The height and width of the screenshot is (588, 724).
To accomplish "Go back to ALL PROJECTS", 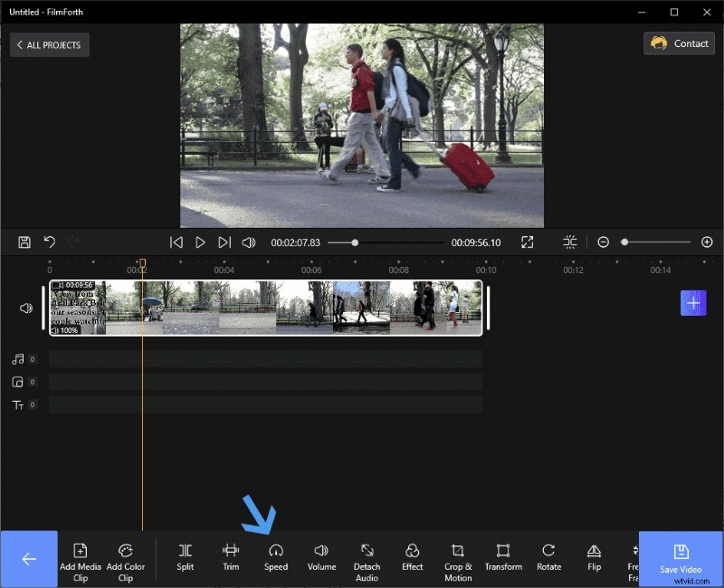I will pos(49,44).
